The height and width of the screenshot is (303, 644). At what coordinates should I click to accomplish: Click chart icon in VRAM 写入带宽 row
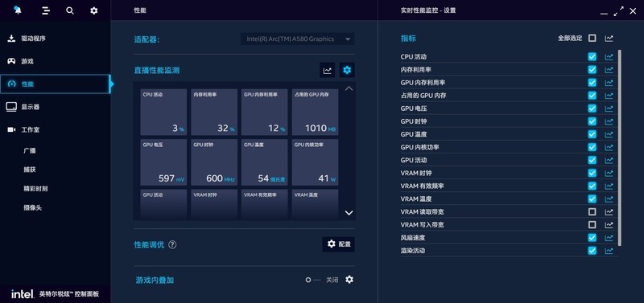(x=609, y=225)
